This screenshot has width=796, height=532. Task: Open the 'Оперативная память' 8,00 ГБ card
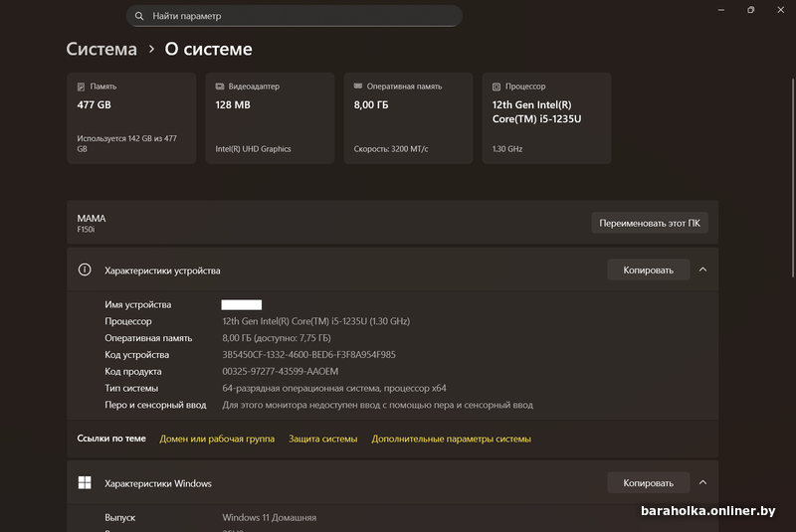tap(408, 118)
